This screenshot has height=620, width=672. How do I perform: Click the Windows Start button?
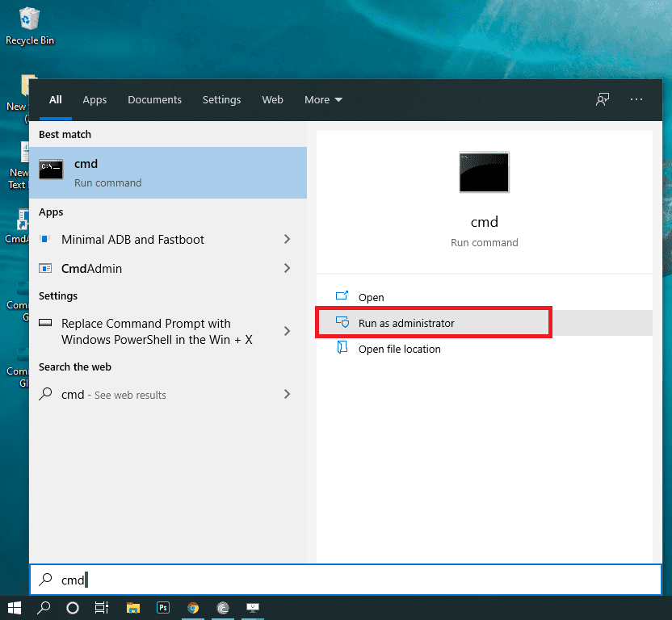click(15, 607)
